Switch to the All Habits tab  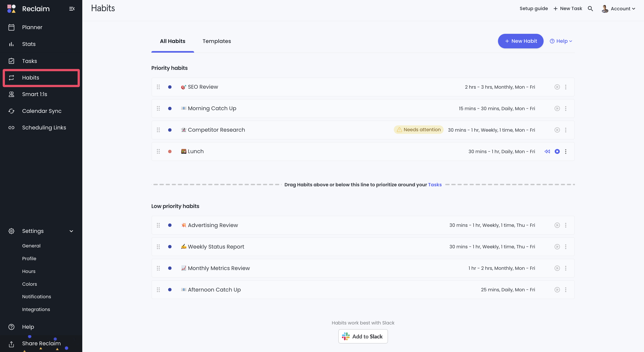(x=172, y=41)
